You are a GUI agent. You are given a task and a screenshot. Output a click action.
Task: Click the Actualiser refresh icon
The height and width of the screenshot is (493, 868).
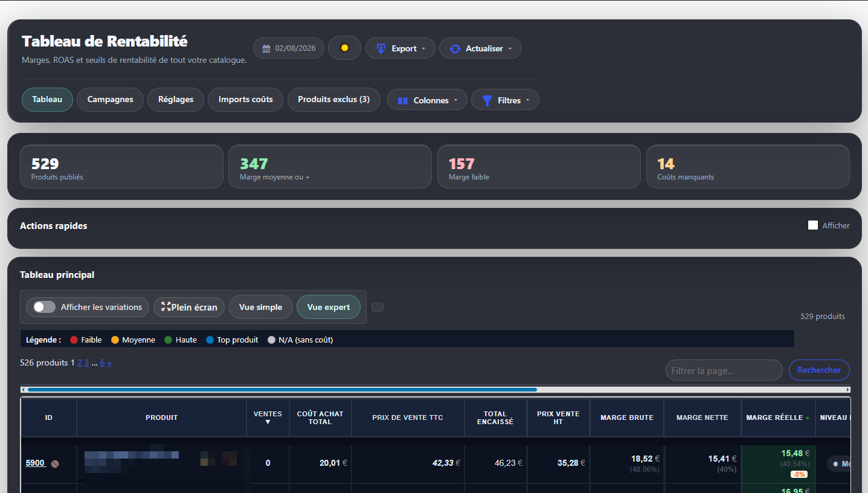[455, 48]
